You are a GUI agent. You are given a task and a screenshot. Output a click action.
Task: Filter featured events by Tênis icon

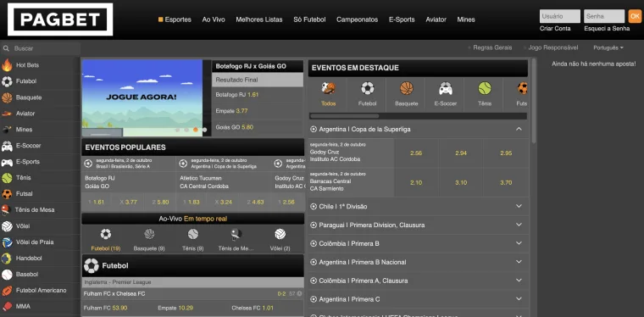click(485, 88)
